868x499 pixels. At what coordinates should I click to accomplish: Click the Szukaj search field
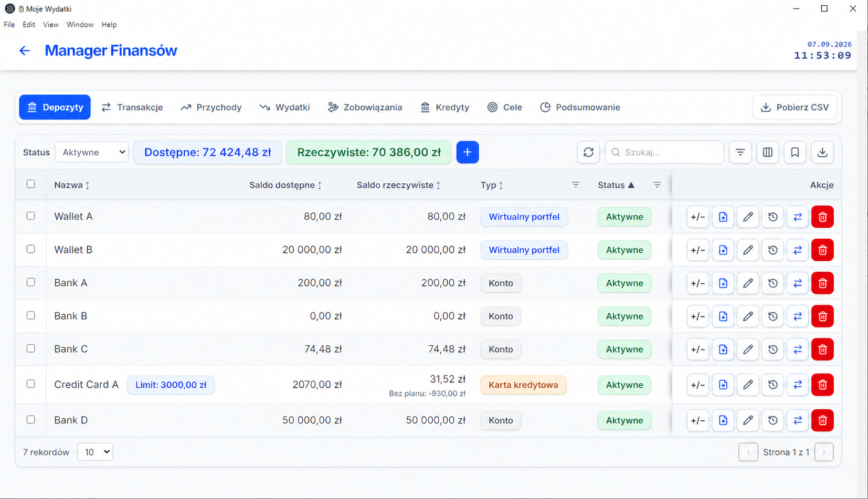tap(664, 152)
